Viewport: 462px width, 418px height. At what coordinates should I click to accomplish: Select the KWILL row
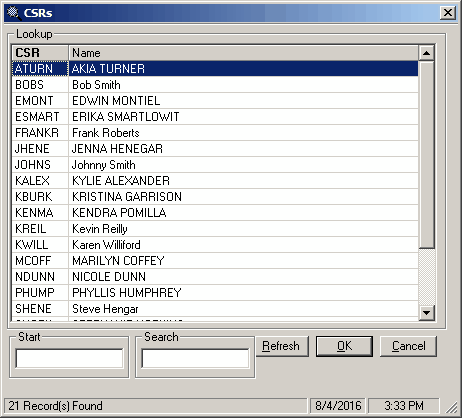pyautogui.click(x=215, y=245)
